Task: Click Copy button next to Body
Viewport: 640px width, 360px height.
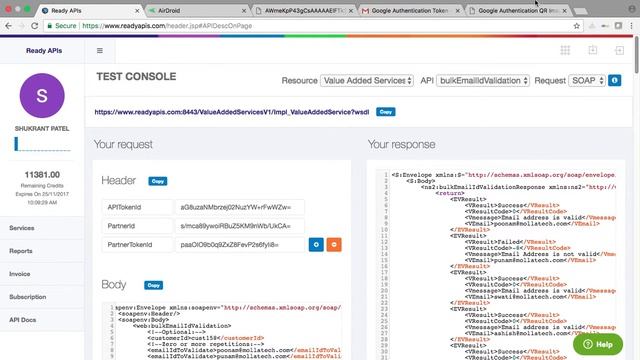Action: pyautogui.click(x=153, y=285)
